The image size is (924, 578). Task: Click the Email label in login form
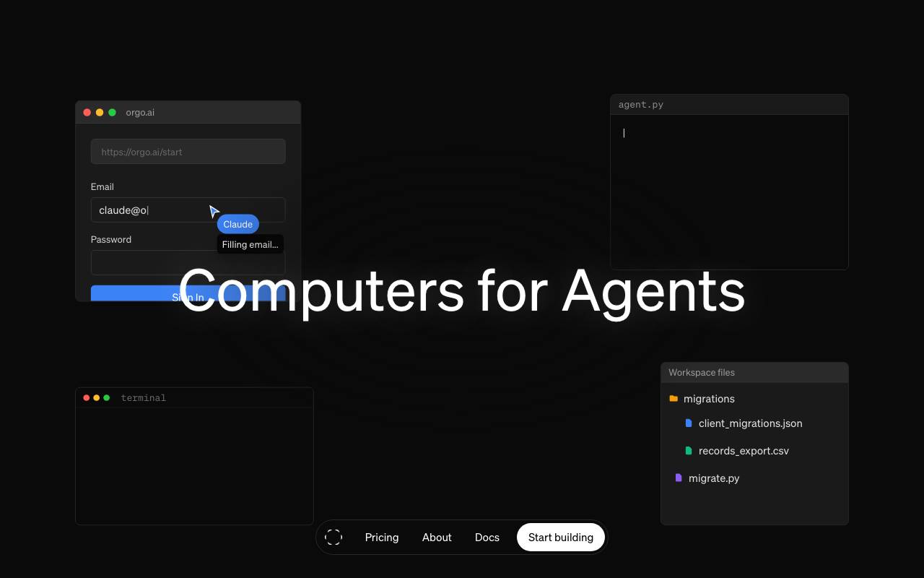(103, 186)
